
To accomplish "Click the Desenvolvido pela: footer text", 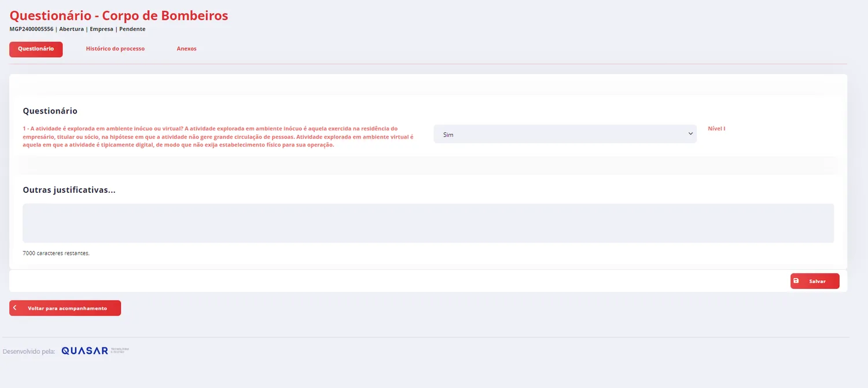I will coord(29,352).
